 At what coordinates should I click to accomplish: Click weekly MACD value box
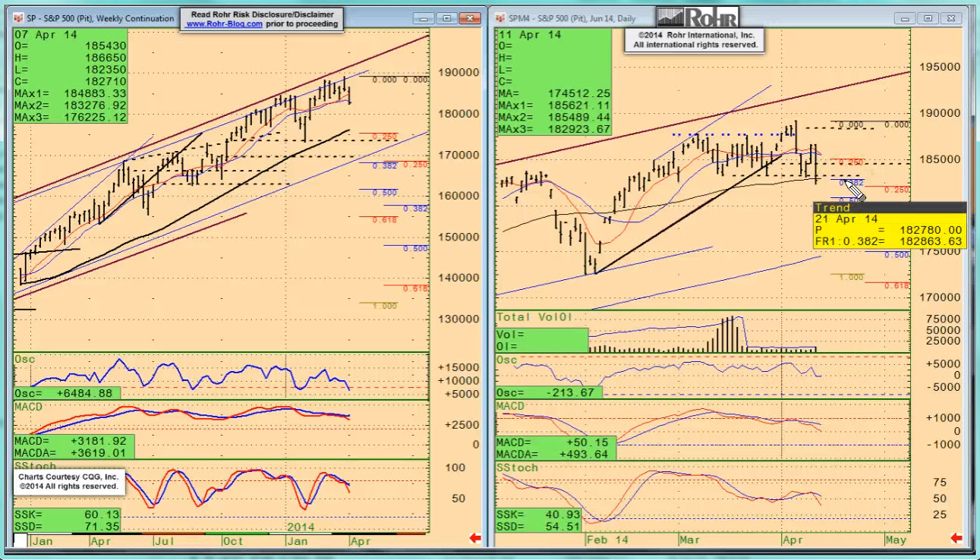point(74,446)
